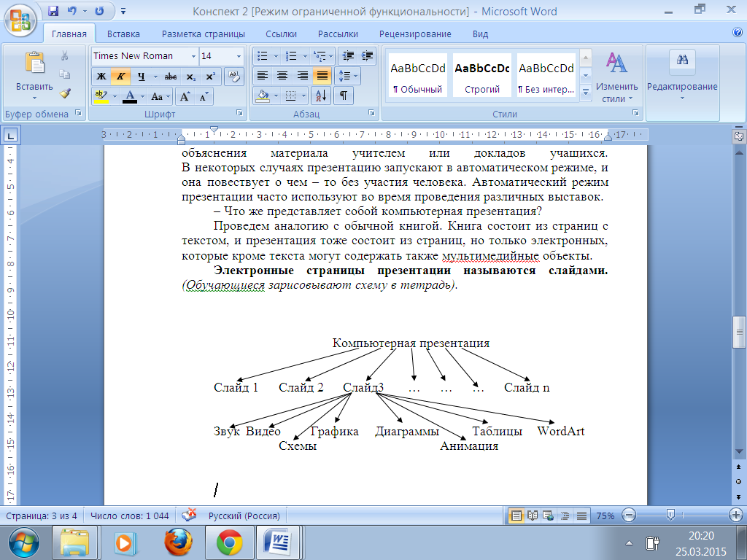The image size is (747, 560).
Task: Apply subscript formatting
Action: coord(190,77)
